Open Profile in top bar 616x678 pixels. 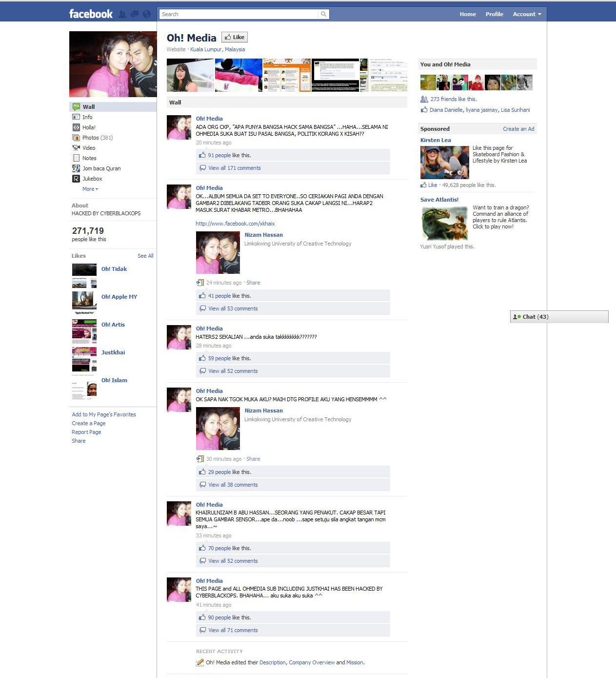coord(495,14)
